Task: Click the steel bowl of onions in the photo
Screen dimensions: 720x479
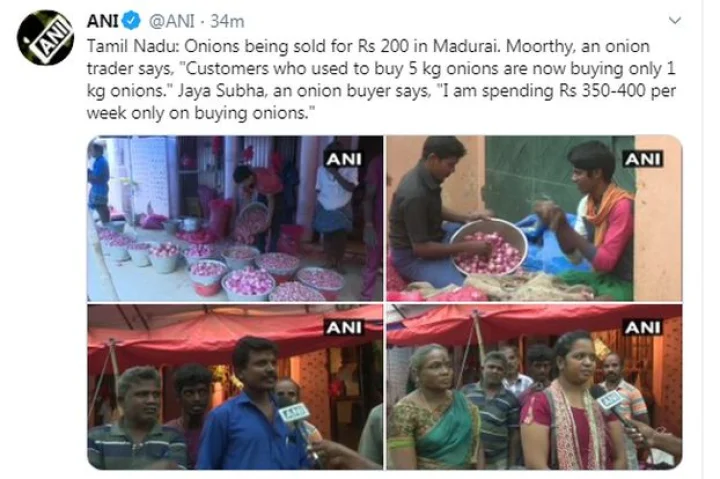Action: click(489, 246)
